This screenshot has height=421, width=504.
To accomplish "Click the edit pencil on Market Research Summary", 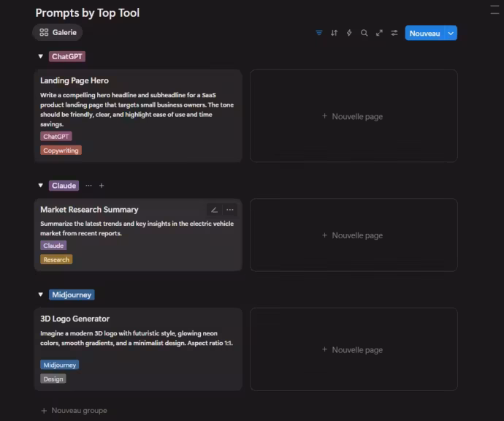I will click(214, 210).
